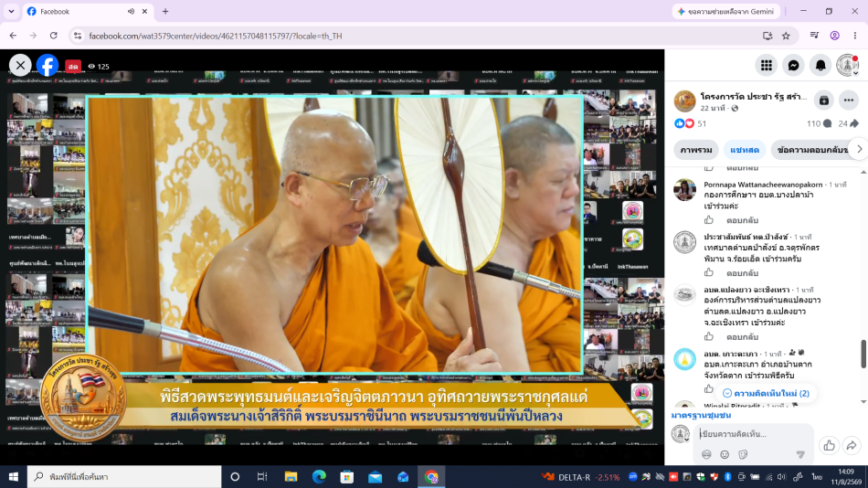Open Pornnapa Wattanacheewanopakorn's profile
868x488 pixels.
point(763,185)
